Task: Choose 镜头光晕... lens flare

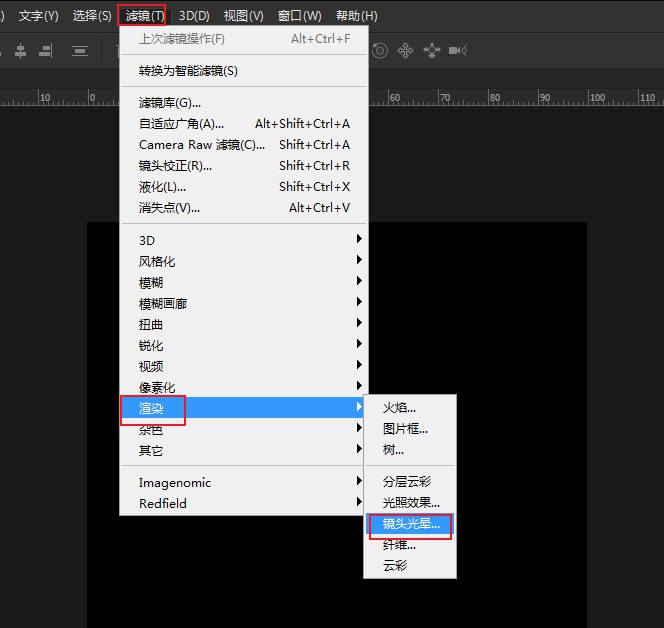Action: tap(410, 524)
